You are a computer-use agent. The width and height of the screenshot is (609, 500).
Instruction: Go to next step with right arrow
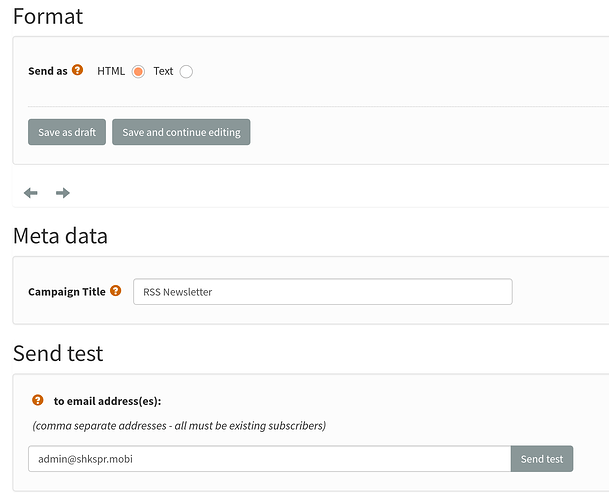pos(63,193)
